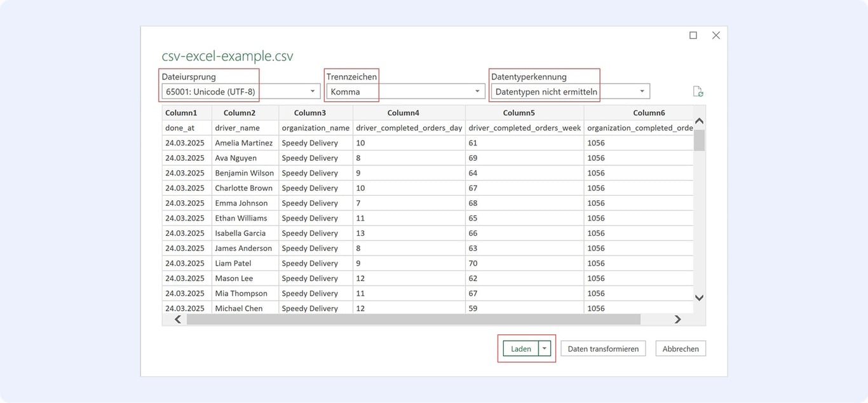
Task: Select the Column1 header
Action: coord(187,113)
